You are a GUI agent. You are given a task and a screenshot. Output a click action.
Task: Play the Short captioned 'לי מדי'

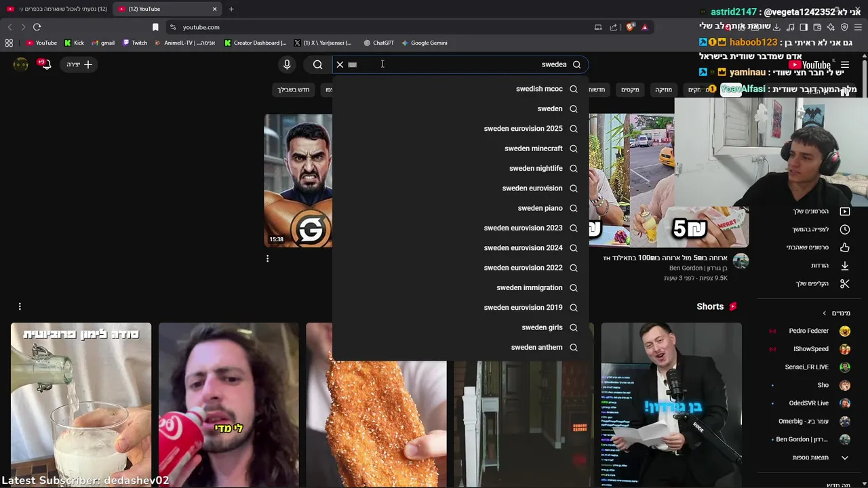(x=229, y=405)
